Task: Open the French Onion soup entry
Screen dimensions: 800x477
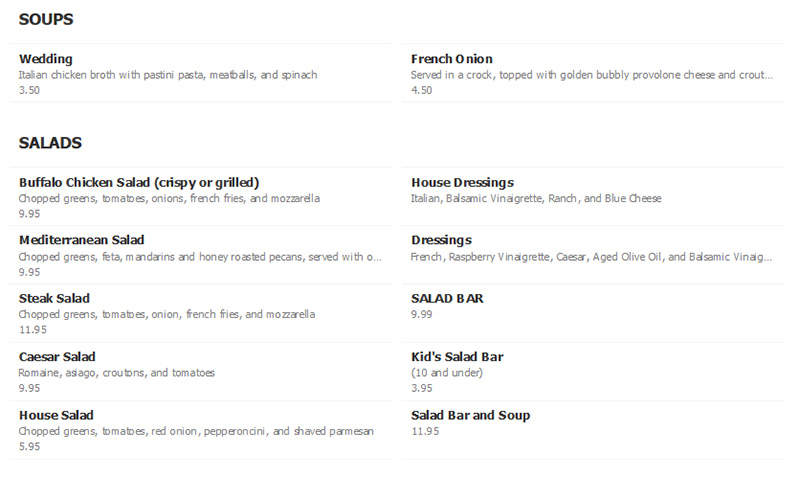Action: pyautogui.click(x=592, y=73)
